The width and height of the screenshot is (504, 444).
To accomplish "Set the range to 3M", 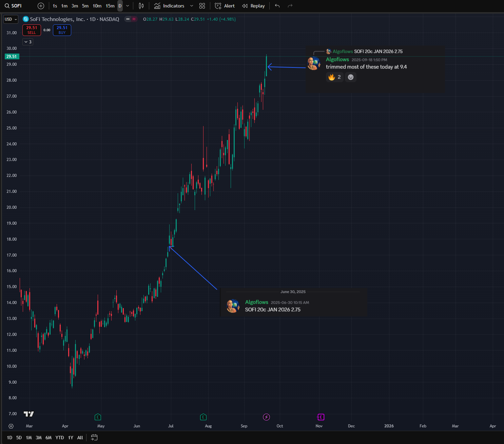I will [39, 438].
